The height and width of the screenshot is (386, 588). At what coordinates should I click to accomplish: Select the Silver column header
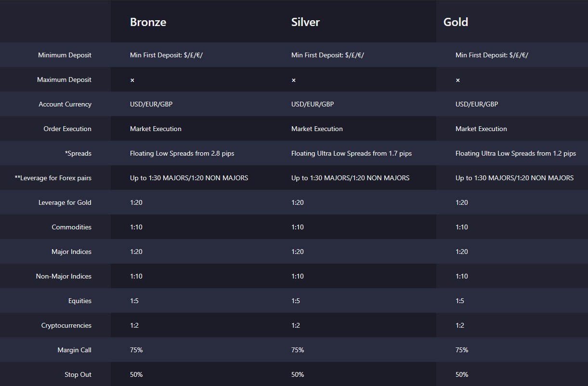tap(305, 22)
